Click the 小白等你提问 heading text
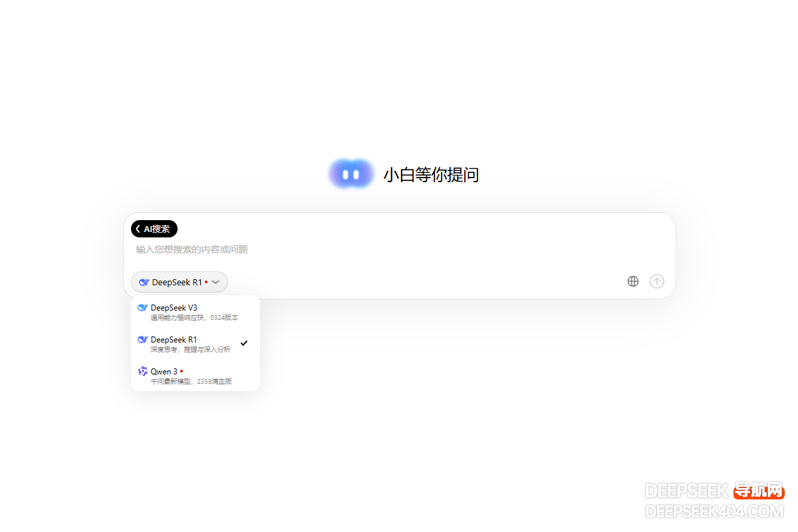 431,175
